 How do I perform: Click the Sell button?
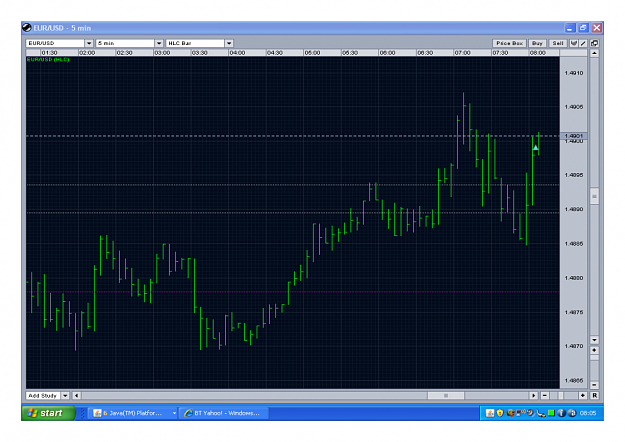tap(558, 43)
